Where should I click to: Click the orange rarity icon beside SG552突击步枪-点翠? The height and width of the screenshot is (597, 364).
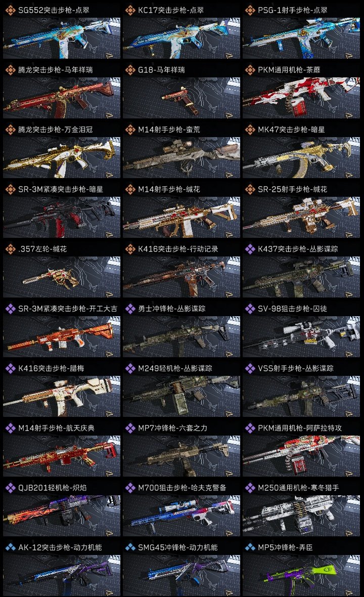[10, 10]
